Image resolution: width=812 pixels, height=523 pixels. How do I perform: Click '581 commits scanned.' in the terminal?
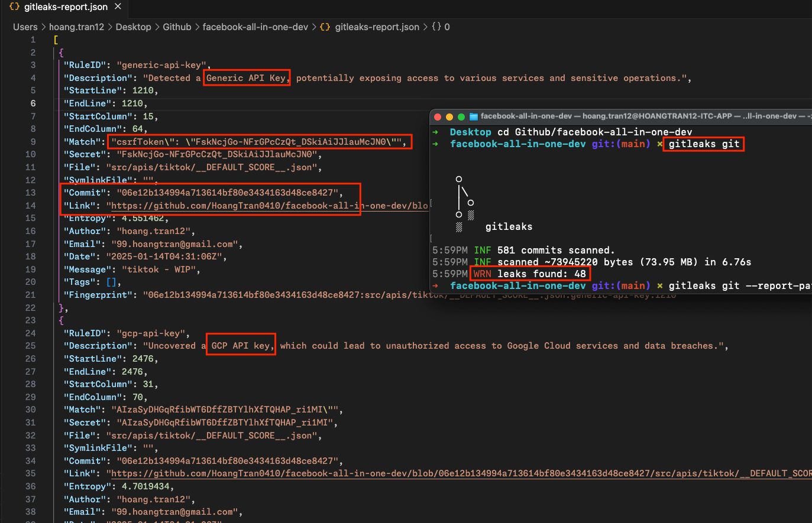point(556,251)
